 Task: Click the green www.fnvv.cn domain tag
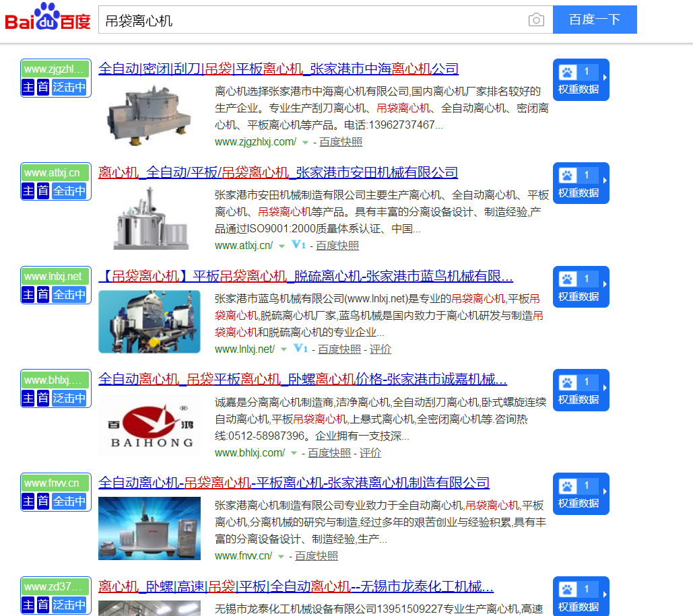[56, 483]
